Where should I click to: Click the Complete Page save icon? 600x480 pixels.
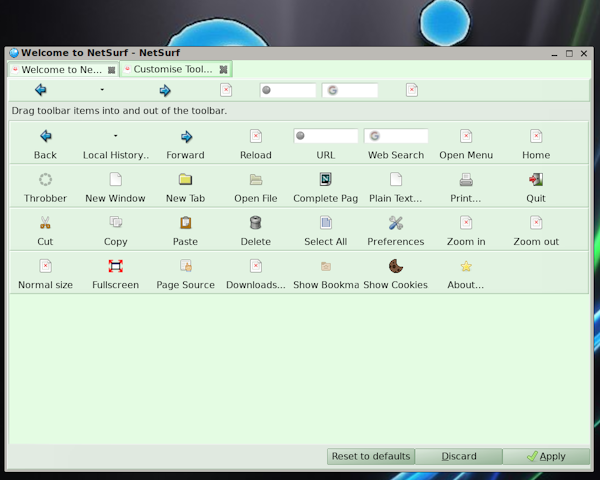point(326,179)
